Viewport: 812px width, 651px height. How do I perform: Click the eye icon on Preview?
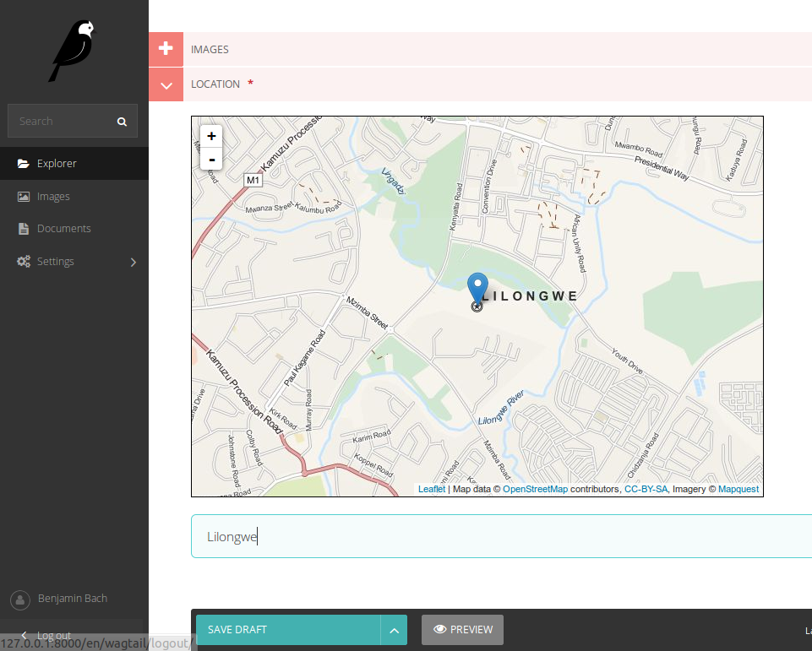(x=439, y=629)
